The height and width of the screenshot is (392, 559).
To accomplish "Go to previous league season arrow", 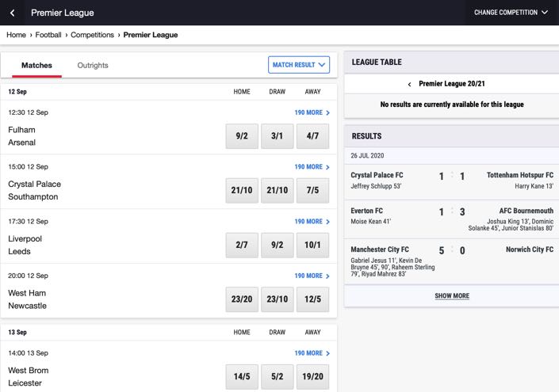I will pyautogui.click(x=409, y=84).
